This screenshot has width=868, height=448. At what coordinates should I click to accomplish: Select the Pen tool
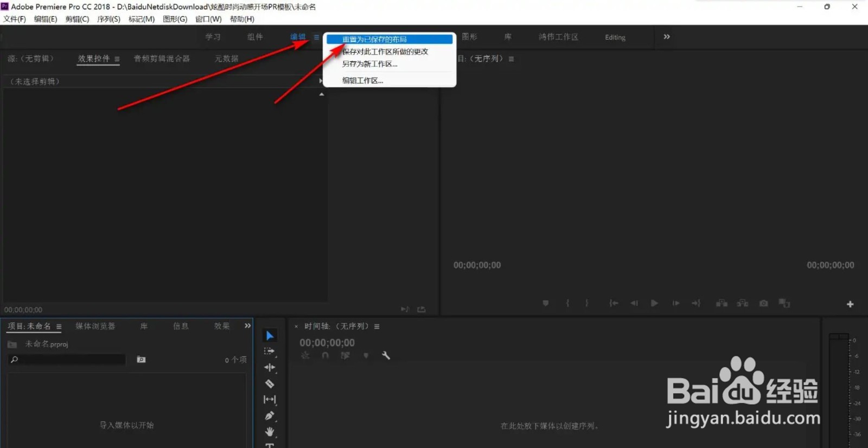coord(270,415)
